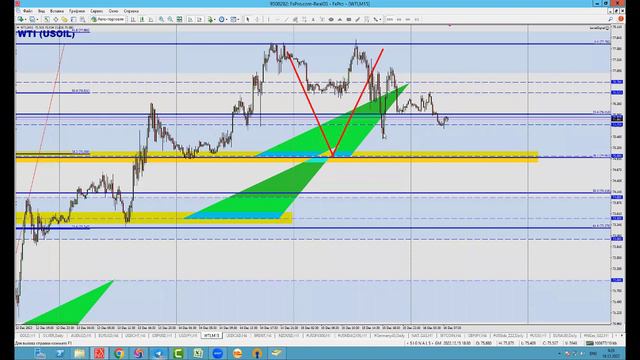Click the zoom in magnifier icon
The width and height of the screenshot is (640, 360).
pos(162,19)
